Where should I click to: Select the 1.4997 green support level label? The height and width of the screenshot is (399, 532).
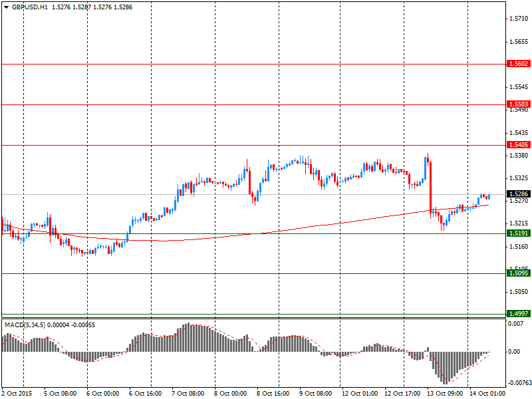click(x=519, y=313)
